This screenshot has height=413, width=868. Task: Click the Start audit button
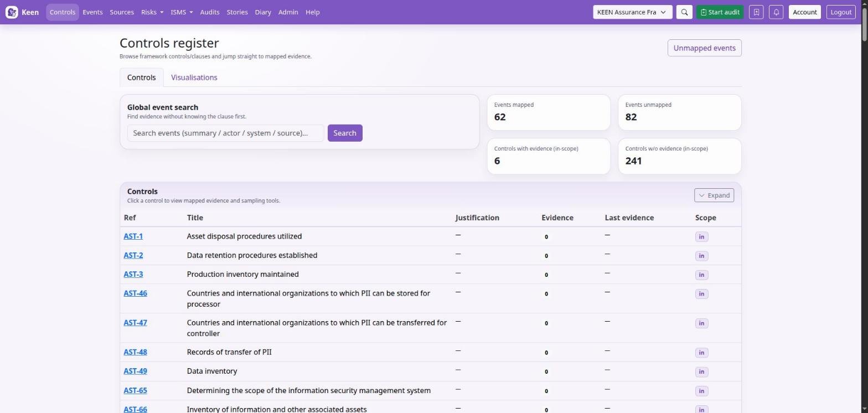point(720,12)
